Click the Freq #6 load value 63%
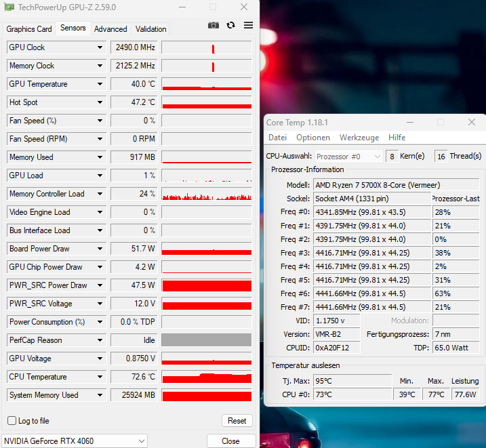This screenshot has height=448, width=486. click(455, 293)
